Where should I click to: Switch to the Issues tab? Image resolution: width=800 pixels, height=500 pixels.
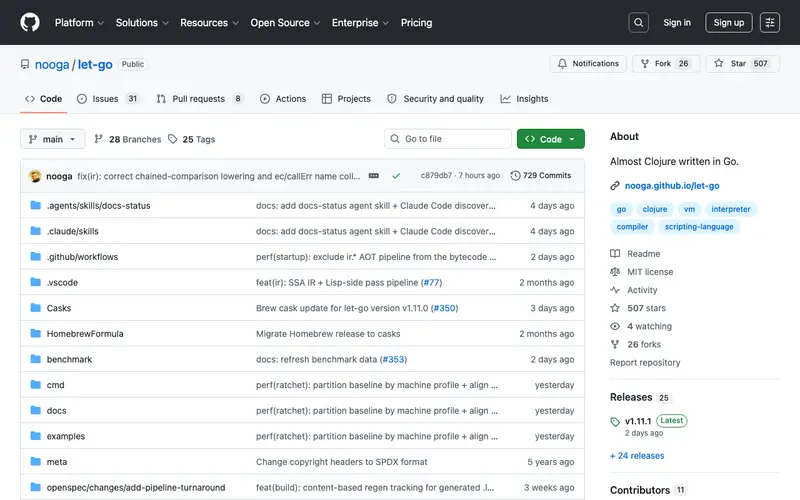108,98
